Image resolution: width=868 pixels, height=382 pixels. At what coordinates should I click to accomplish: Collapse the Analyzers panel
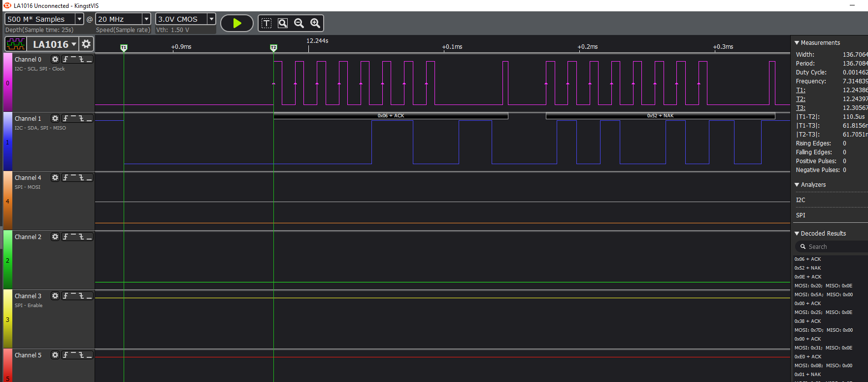(x=797, y=185)
